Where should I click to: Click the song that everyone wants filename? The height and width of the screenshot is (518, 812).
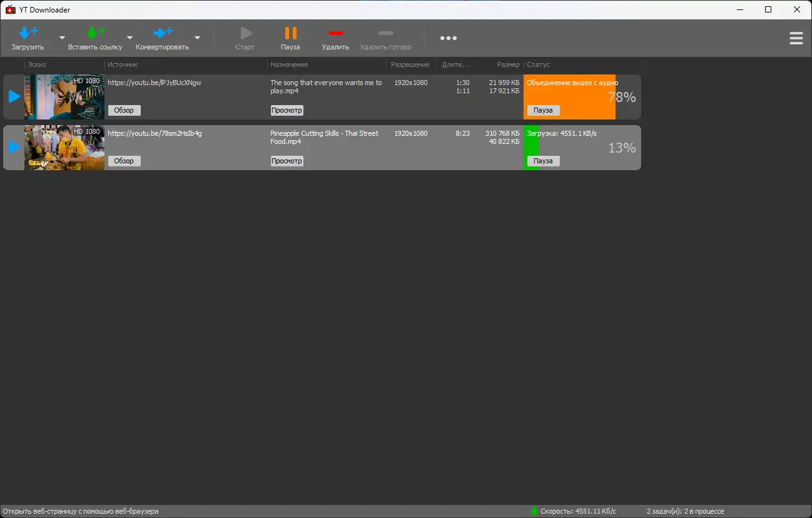point(326,86)
